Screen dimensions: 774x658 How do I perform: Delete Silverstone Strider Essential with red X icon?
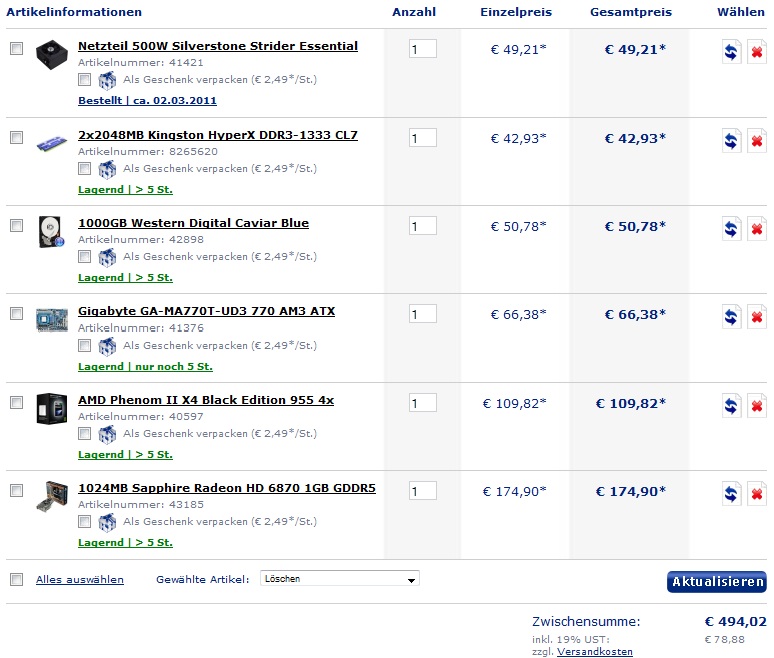point(757,51)
